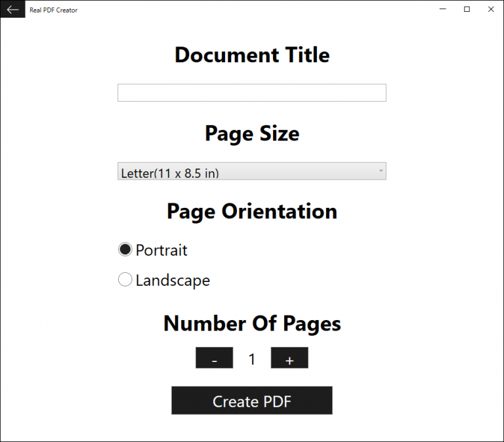Maximize the Real PDF Creator window
Image resolution: width=504 pixels, height=442 pixels.
tap(467, 9)
